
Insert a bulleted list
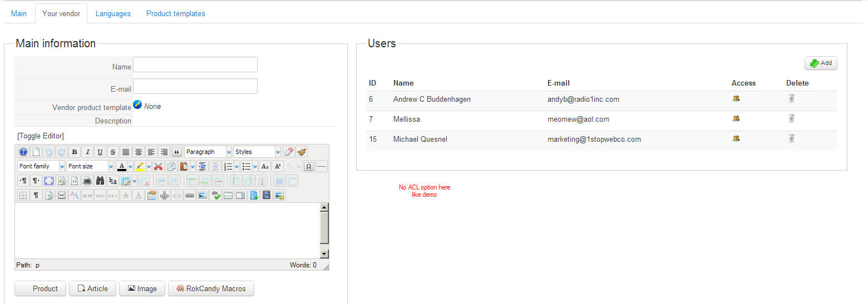(246, 166)
